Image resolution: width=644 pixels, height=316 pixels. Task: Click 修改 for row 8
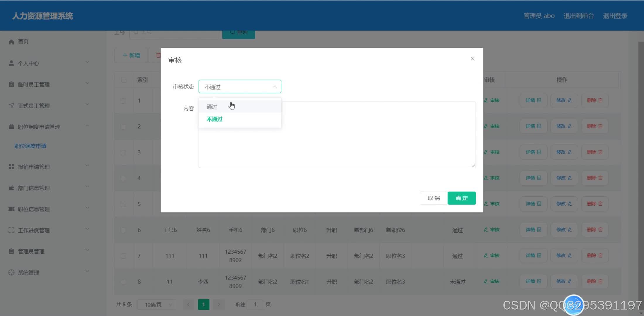tap(564, 281)
